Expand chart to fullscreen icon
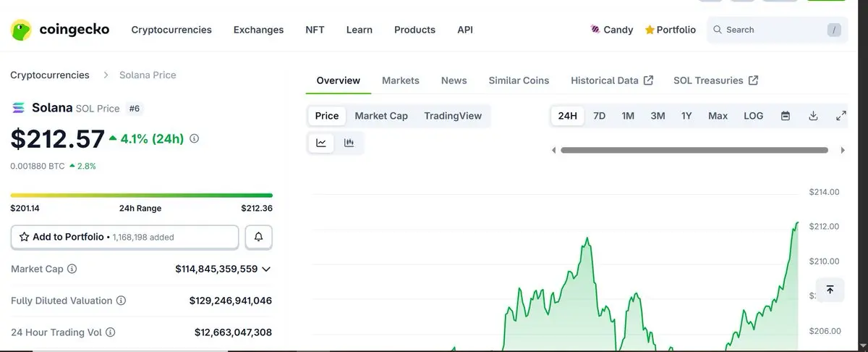Screen dimensions: 868x352 (x=841, y=116)
